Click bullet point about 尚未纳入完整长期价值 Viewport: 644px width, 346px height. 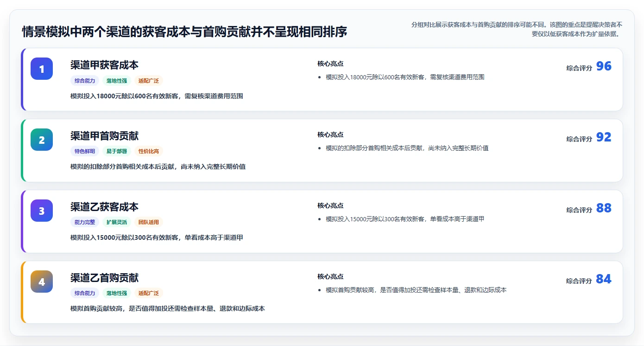click(x=407, y=148)
